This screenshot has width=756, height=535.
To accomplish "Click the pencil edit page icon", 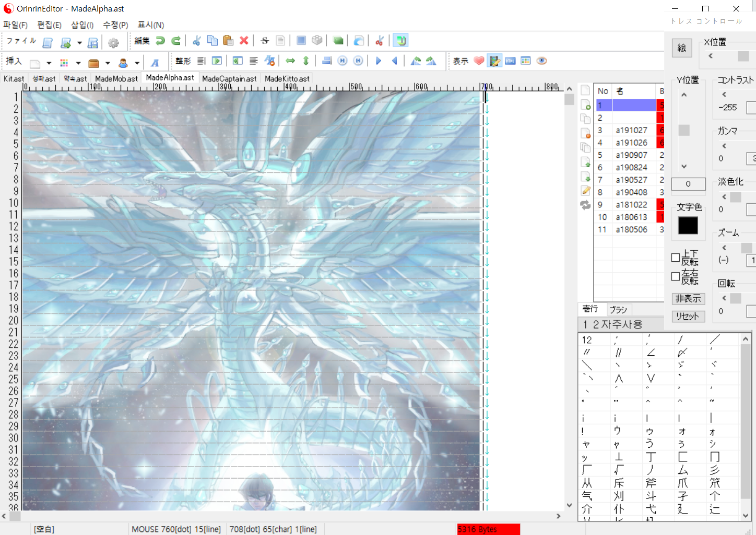I will tap(585, 191).
